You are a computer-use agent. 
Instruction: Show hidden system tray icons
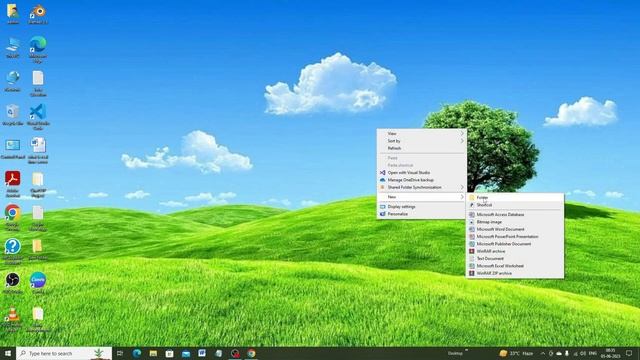543,353
